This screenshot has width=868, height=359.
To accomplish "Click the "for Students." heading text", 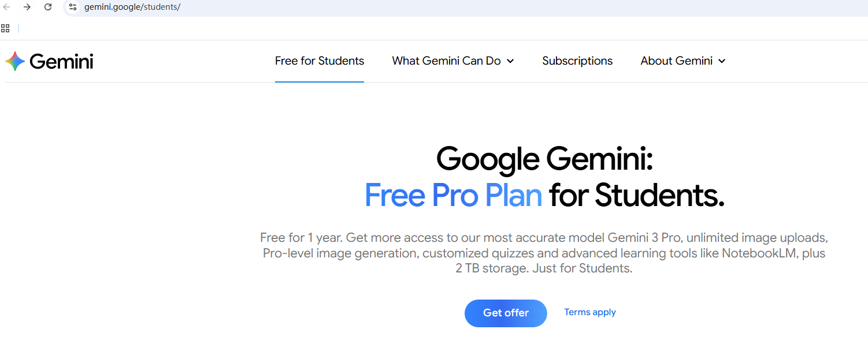I will tap(636, 195).
